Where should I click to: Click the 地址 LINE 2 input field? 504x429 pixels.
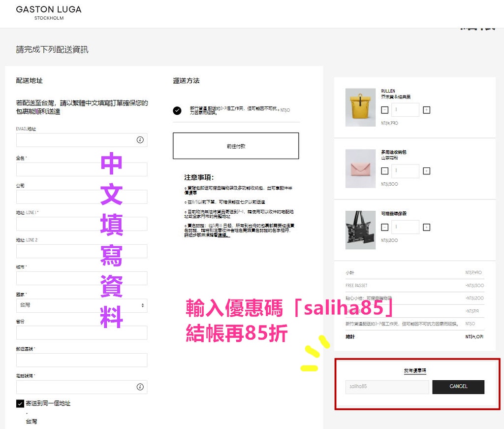[82, 251]
